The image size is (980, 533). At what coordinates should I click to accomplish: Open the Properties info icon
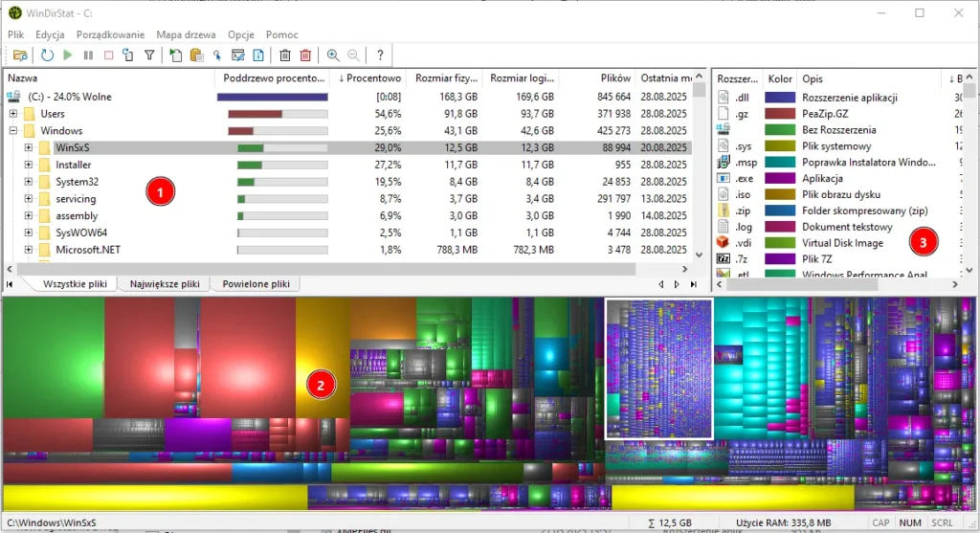258,55
